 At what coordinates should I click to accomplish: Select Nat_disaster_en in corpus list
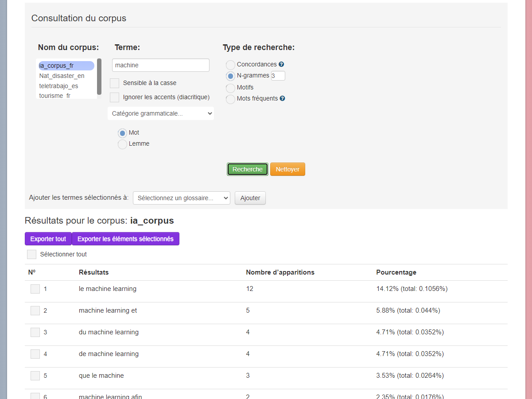62,76
